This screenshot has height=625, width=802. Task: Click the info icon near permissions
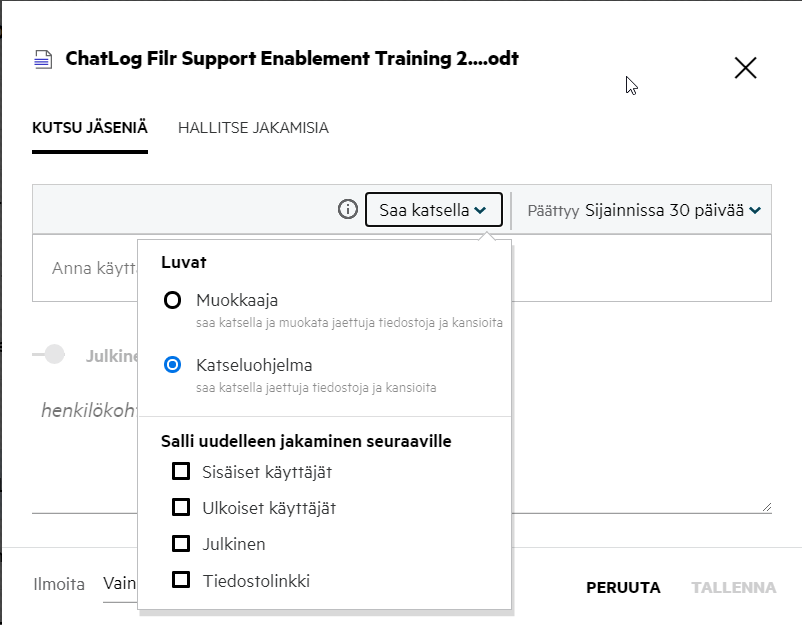click(x=347, y=210)
